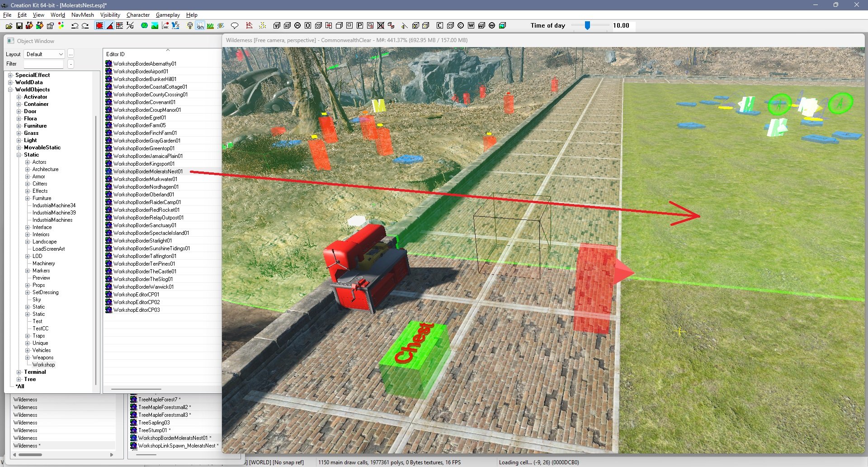Toggle the Sky display button
The image size is (868, 467).
click(200, 26)
